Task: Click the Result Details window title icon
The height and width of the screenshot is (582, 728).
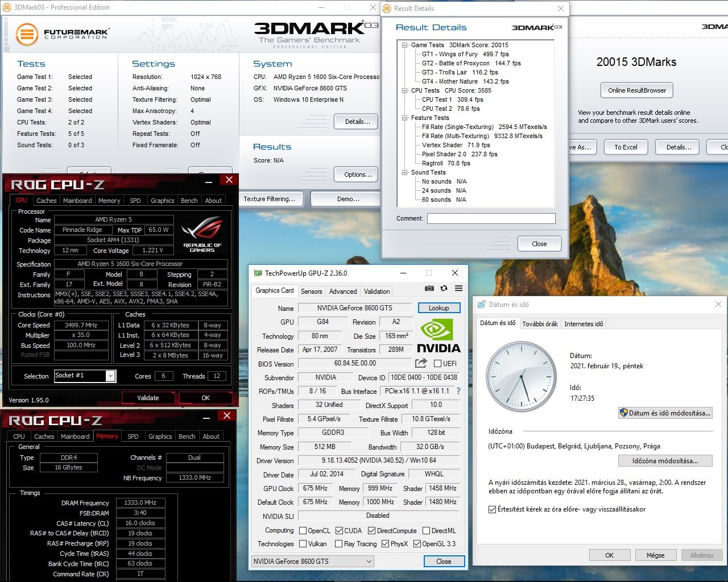Action: tap(387, 8)
